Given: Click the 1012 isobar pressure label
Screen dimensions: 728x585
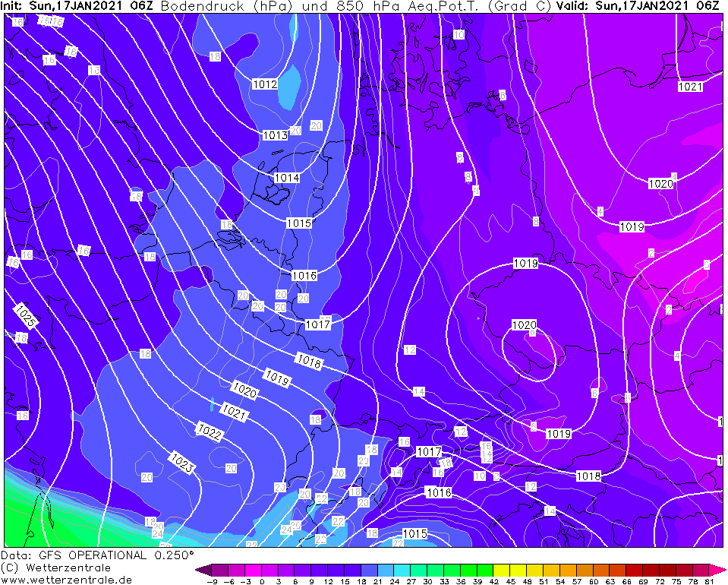Looking at the screenshot, I should point(265,84).
